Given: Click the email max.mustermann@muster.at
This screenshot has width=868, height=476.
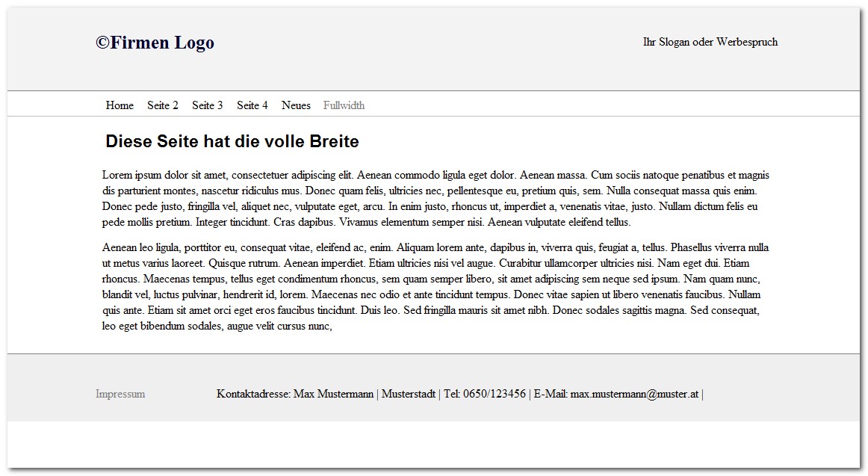Looking at the screenshot, I should pyautogui.click(x=634, y=394).
